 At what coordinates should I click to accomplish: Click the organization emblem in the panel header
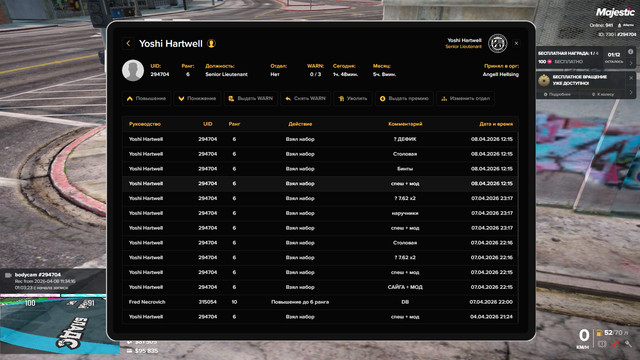(498, 43)
